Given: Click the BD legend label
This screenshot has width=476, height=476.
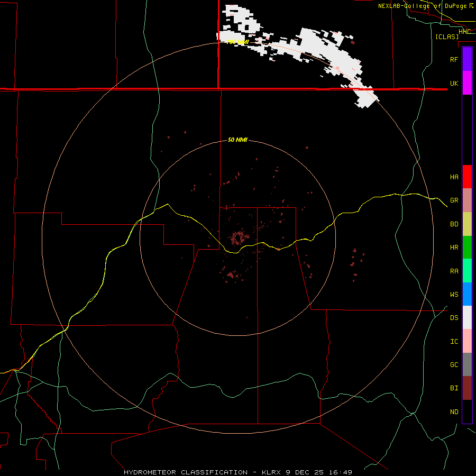Looking at the screenshot, I should [x=454, y=224].
